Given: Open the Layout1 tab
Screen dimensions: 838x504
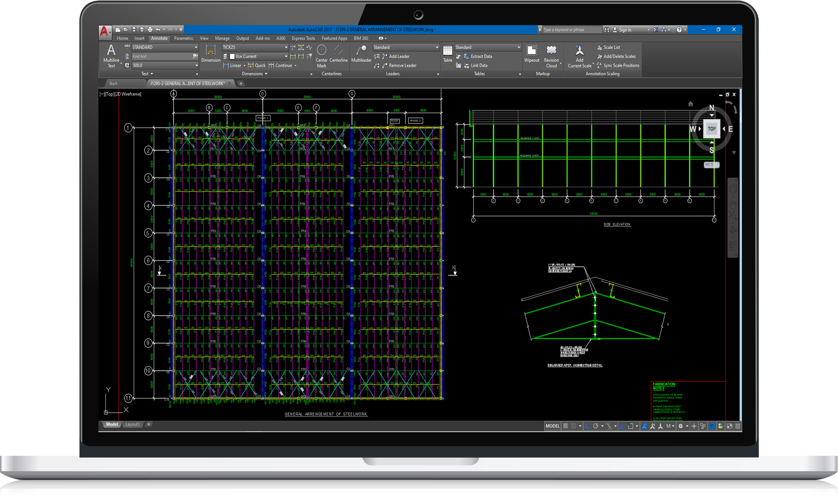Looking at the screenshot, I should tap(132, 424).
